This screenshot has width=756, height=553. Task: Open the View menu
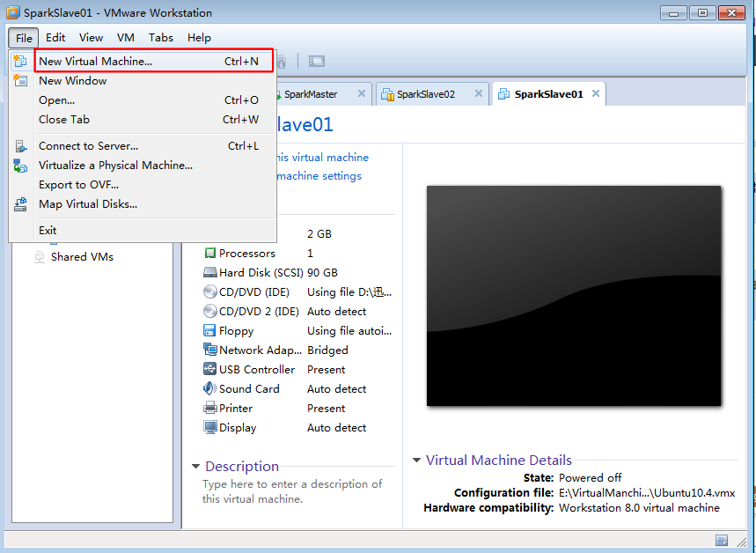91,38
